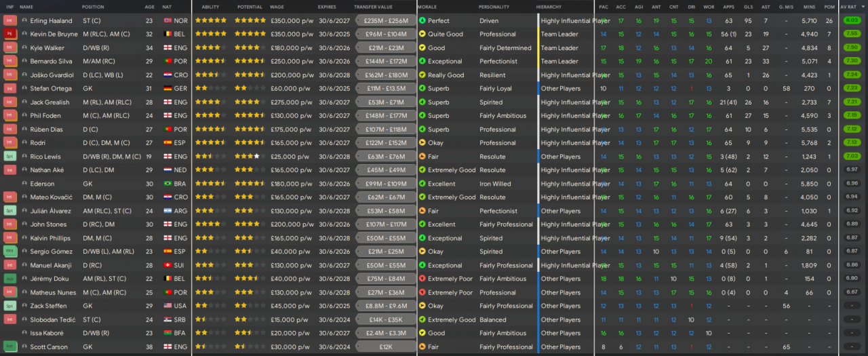The image size is (868, 356).
Task: Sort by the EXPIRES column header
Action: (x=327, y=7)
